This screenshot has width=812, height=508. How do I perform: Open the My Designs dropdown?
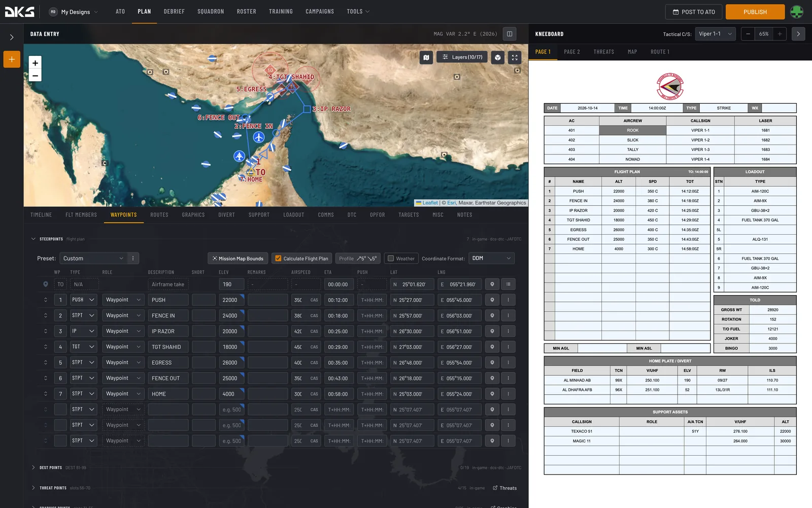[x=74, y=12]
